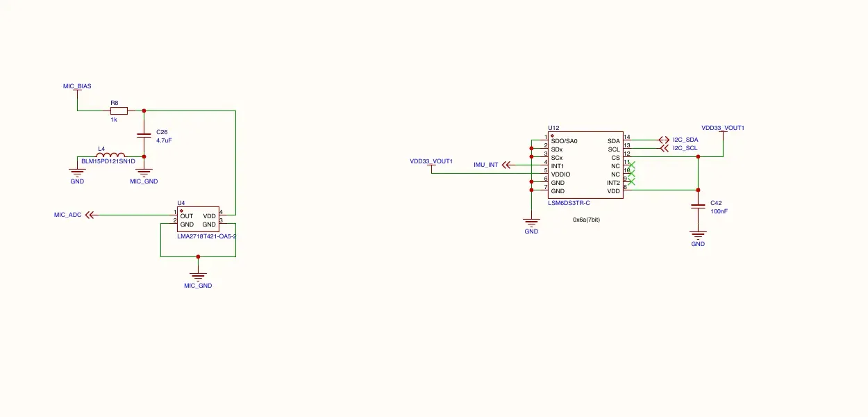Click the 1k resistor value
The image size is (868, 417).
pyautogui.click(x=114, y=120)
